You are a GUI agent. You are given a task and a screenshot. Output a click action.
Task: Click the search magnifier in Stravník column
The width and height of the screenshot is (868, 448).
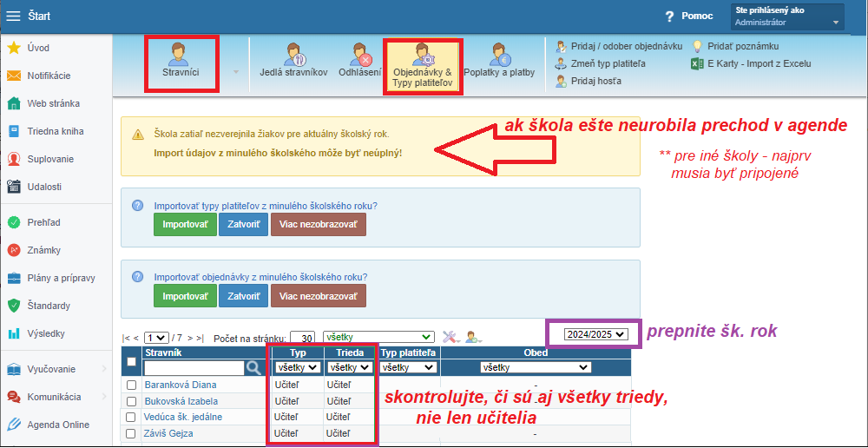click(x=253, y=368)
